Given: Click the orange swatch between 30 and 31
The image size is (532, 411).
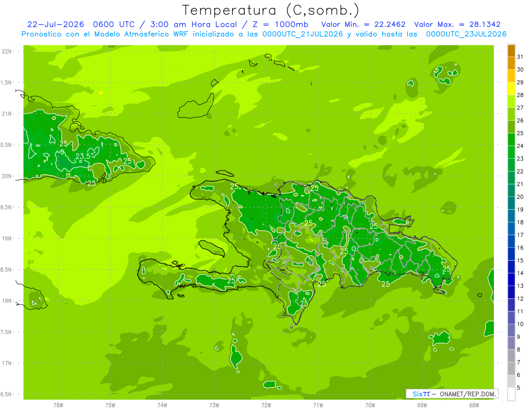Looking at the screenshot, I should coord(511,63).
